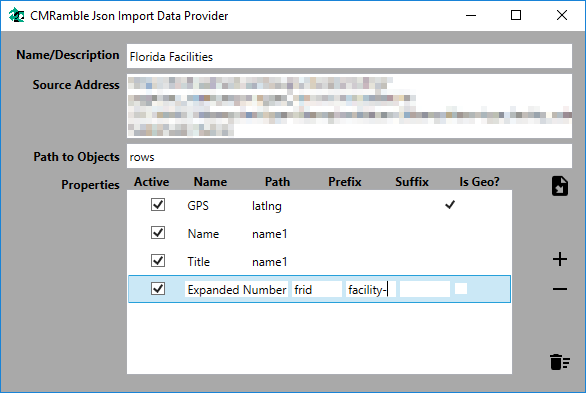Toggle Active checkbox for Expanded Number row
The height and width of the screenshot is (393, 586).
(x=158, y=289)
